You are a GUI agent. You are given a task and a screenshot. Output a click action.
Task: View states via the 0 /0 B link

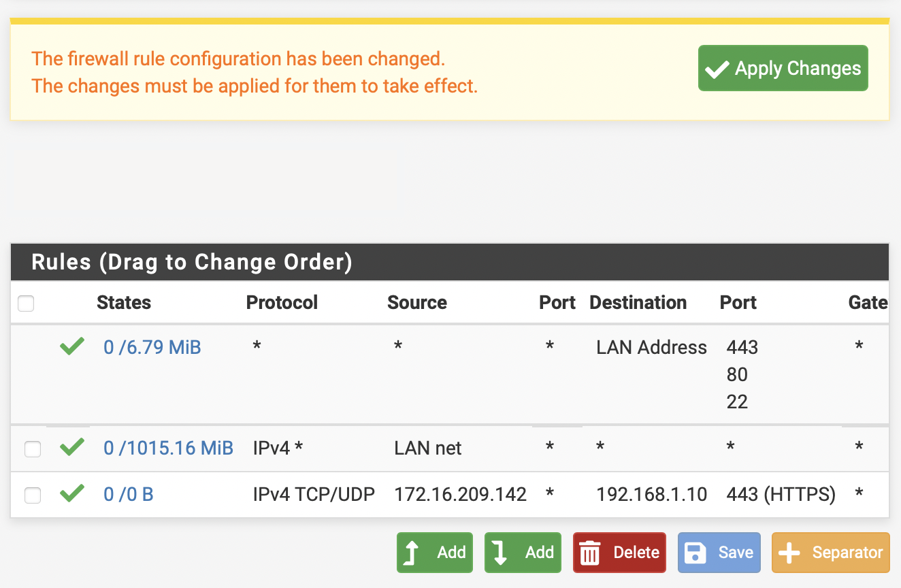(x=128, y=493)
